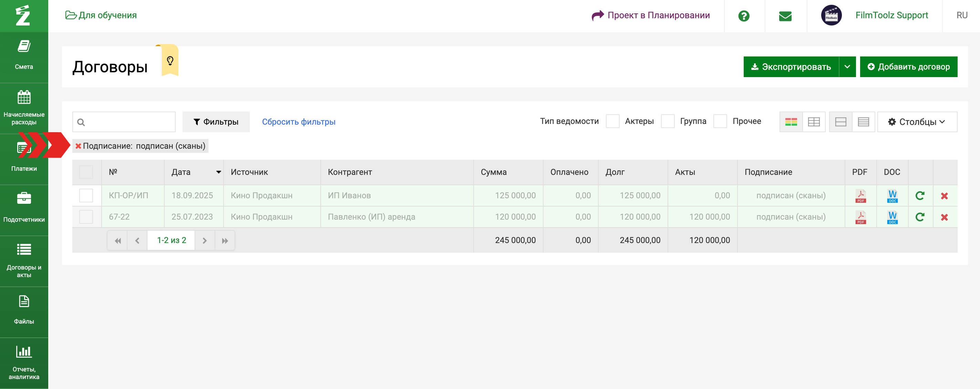Open the help question mark icon

click(x=743, y=16)
